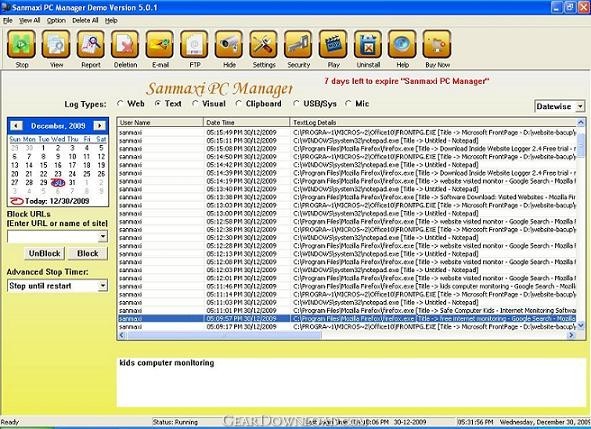
Task: Select log row at 05:11:01 PM
Action: pos(347,310)
